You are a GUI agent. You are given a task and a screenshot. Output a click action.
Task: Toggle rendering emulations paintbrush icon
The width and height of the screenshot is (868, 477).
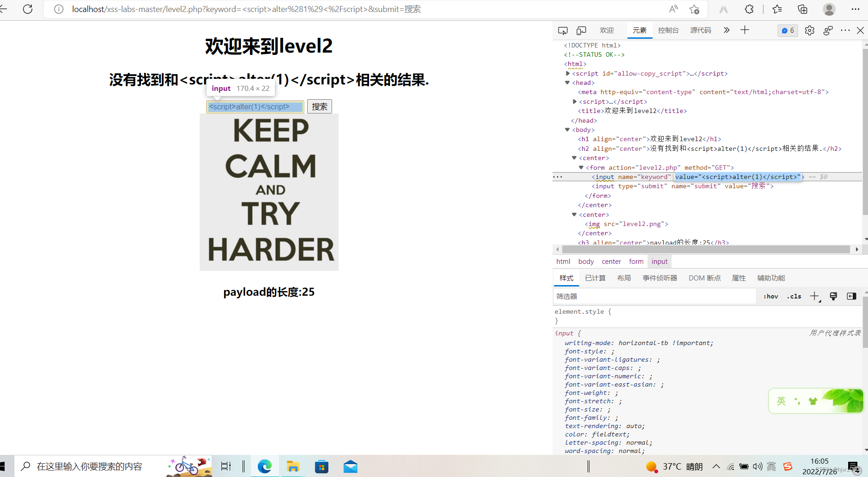tap(833, 296)
